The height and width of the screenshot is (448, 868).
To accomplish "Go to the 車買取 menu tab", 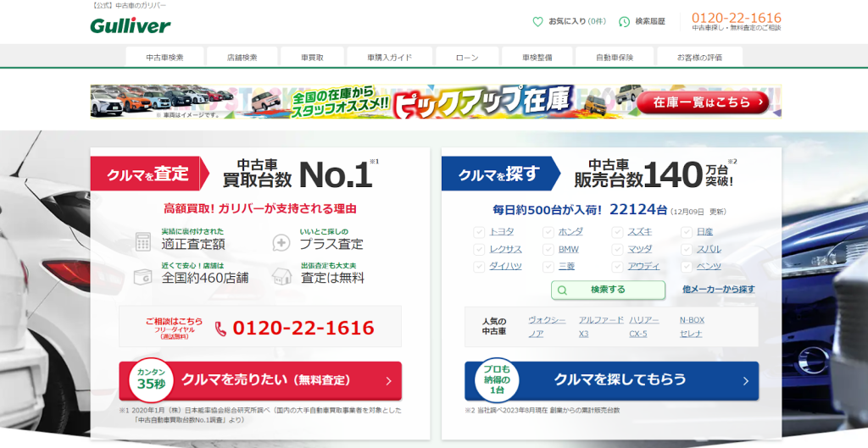I will [312, 58].
